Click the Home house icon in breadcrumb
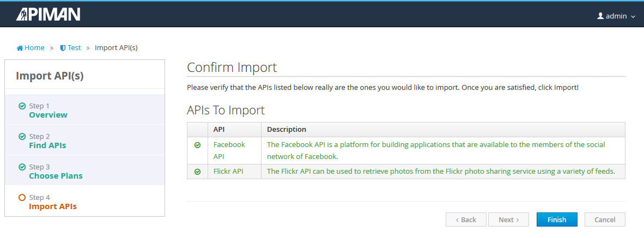 pos(20,48)
